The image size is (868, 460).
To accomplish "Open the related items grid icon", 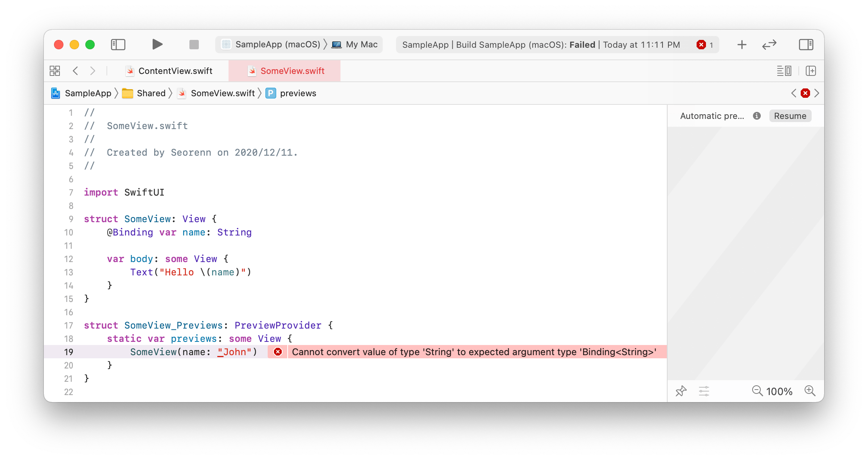I will point(55,71).
